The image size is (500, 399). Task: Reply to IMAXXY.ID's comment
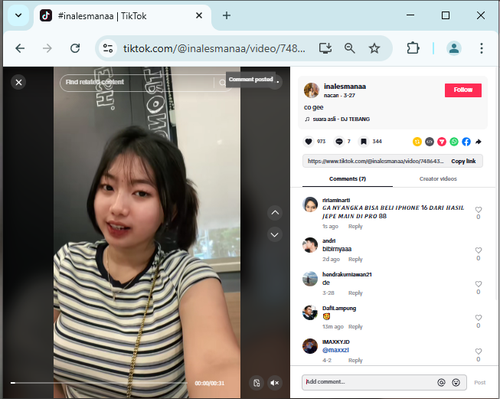coord(355,360)
